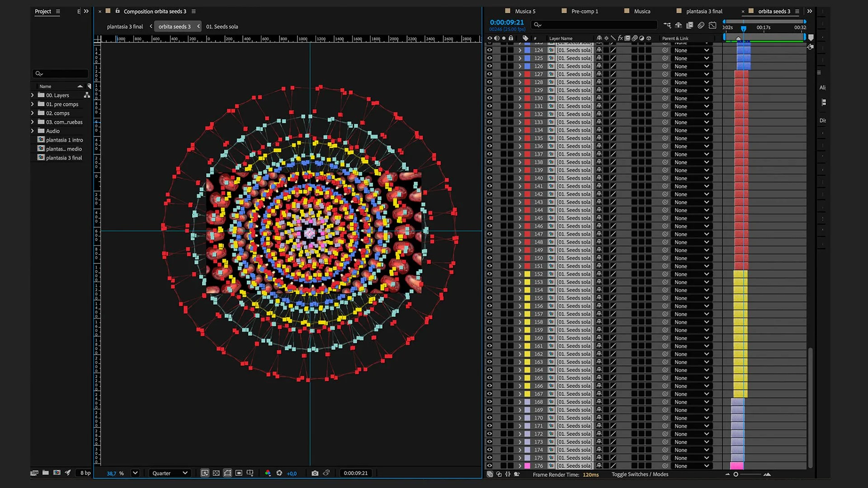This screenshot has height=488, width=868.
Task: Click the Show Channel color icon
Action: tap(268, 473)
